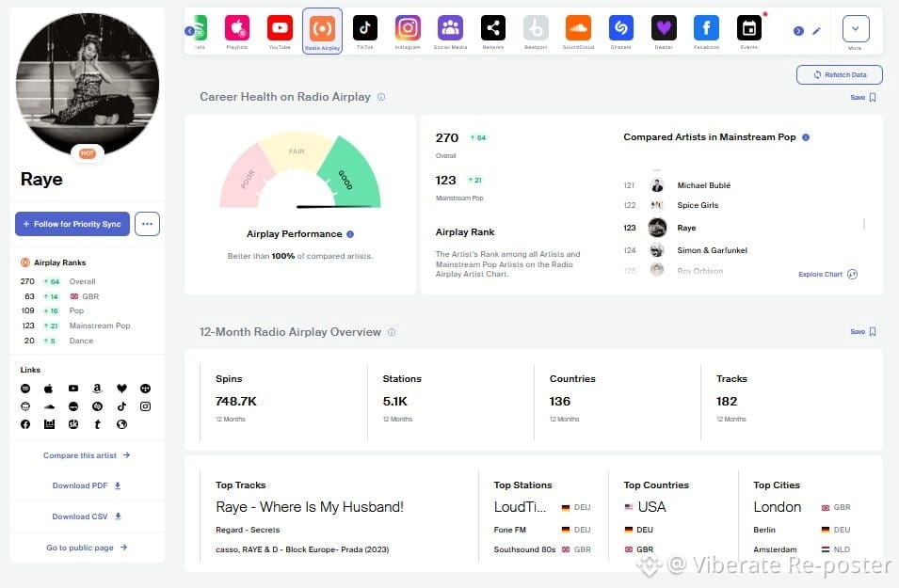Click info icon beside 12-Month Radio Airplay Overview
Image resolution: width=899 pixels, height=588 pixels.
[x=392, y=332]
